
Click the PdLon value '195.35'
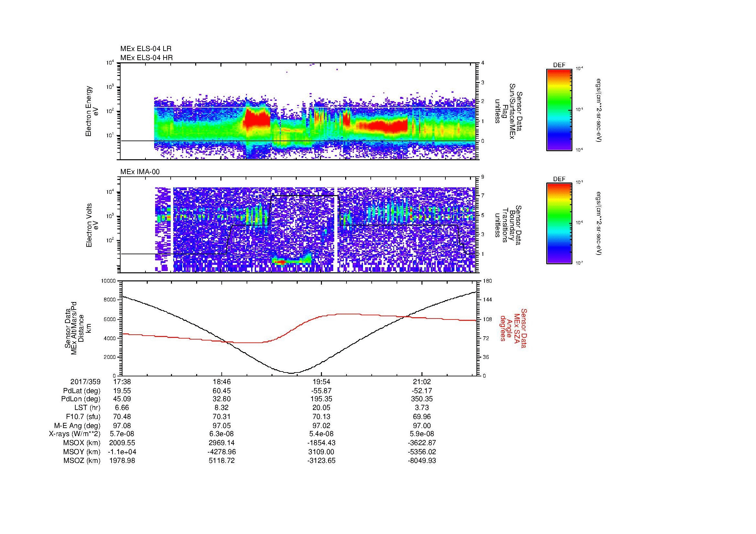[321, 399]
